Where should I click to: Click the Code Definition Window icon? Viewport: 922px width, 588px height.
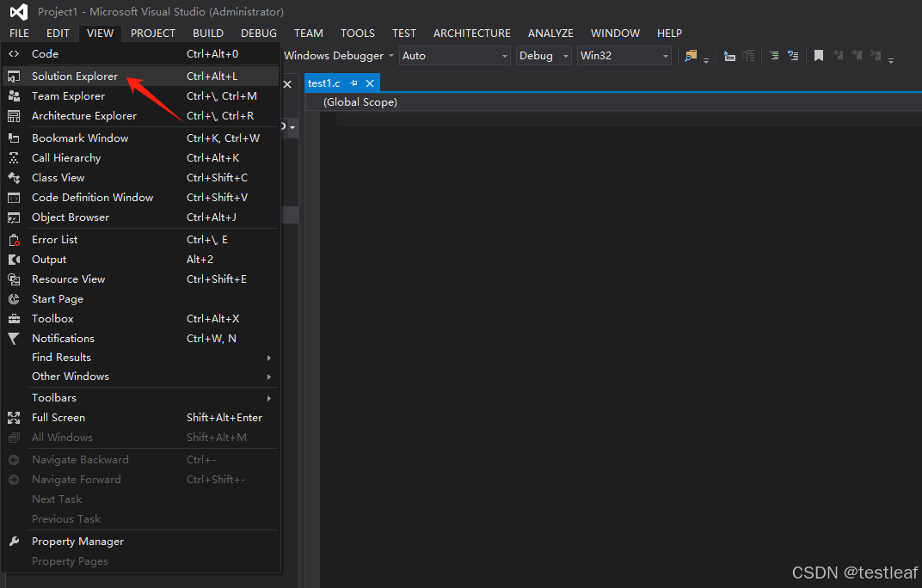coord(14,198)
